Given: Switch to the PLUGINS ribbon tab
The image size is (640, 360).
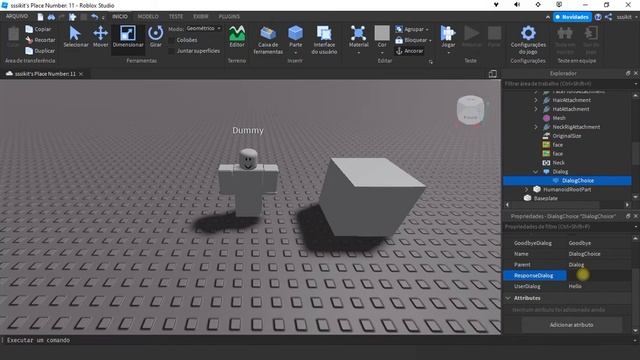Looking at the screenshot, I should [x=229, y=16].
